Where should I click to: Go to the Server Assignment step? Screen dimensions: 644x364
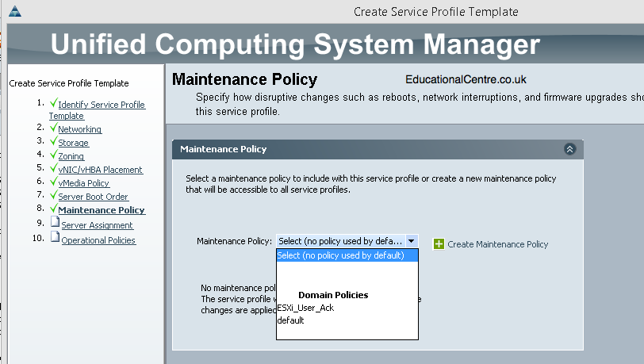point(97,225)
